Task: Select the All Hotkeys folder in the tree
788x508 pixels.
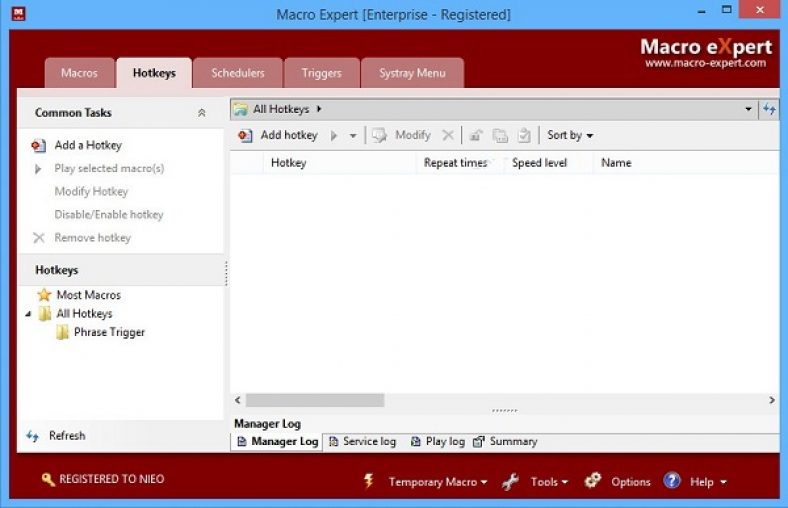Action: (84, 314)
